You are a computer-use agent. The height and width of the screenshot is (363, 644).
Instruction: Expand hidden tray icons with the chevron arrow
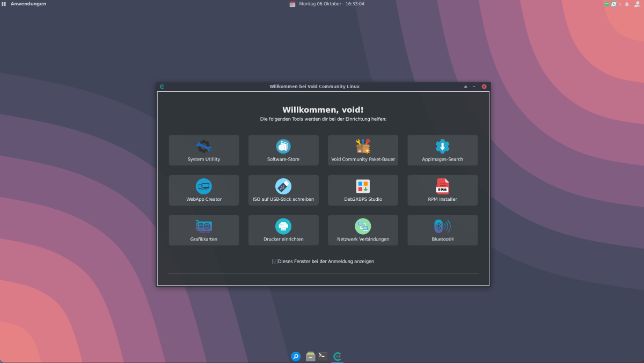[x=620, y=4]
